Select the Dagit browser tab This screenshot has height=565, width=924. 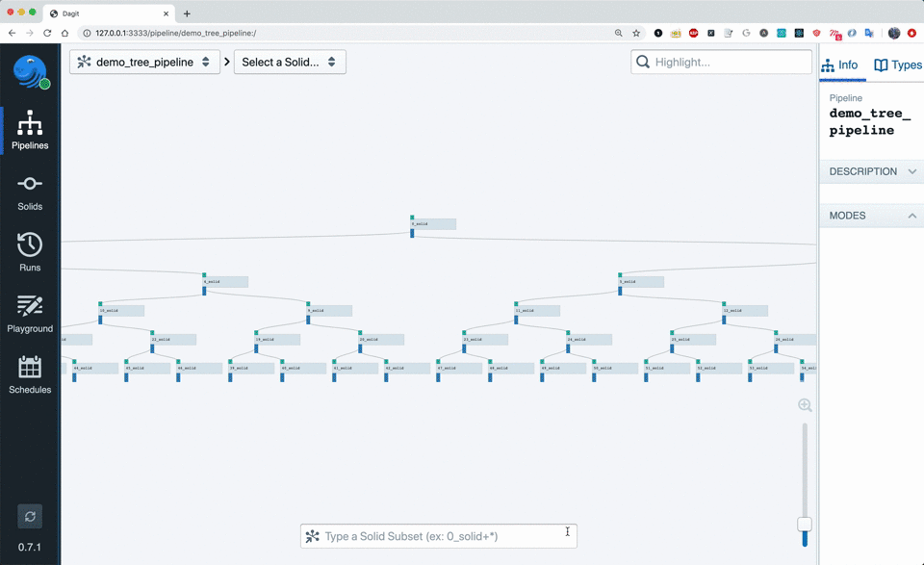[109, 13]
